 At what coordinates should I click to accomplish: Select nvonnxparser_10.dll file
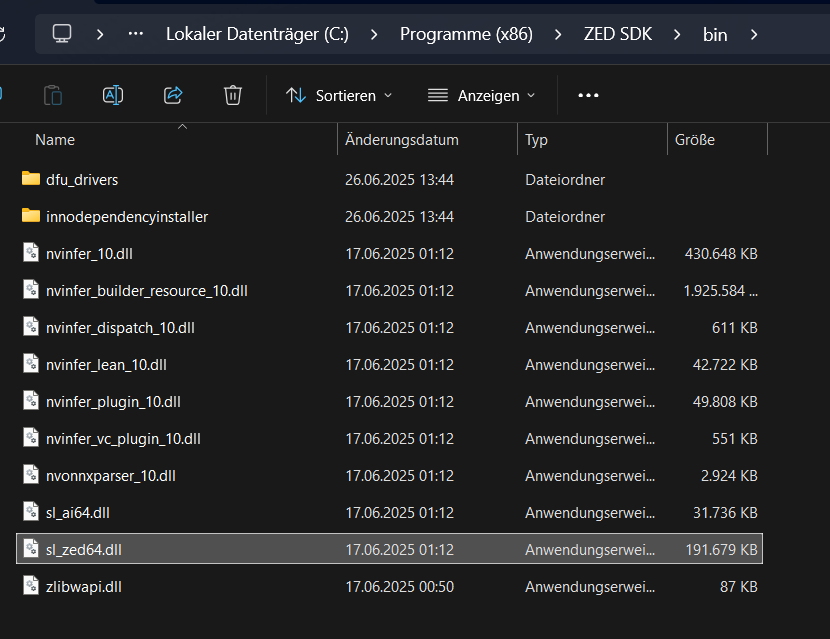point(389,476)
